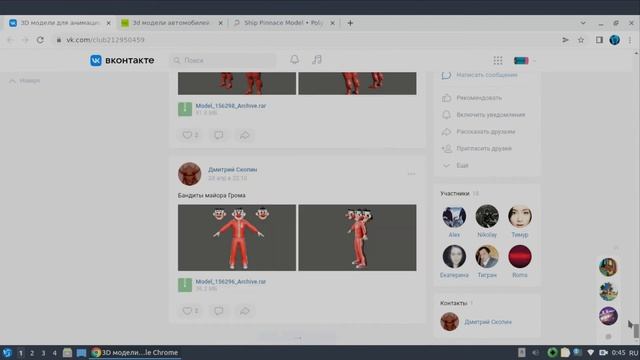Screen dimensions: 640x360
Task: Collapse 'Наверх' scroll-to-top link
Action: pyautogui.click(x=24, y=81)
